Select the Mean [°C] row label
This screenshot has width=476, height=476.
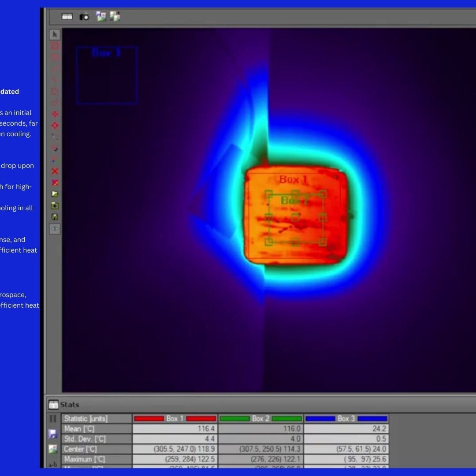coord(97,429)
